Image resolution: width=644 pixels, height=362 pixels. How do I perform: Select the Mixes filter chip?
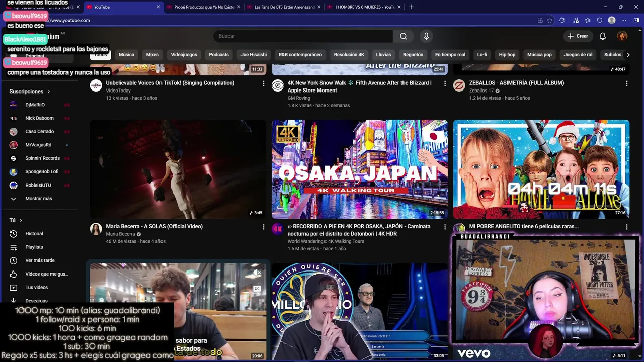152,55
